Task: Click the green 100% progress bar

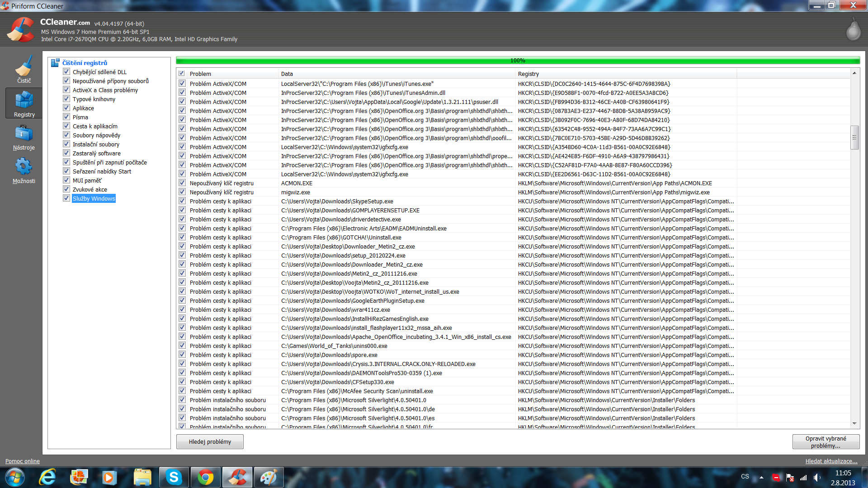Action: pyautogui.click(x=518, y=61)
